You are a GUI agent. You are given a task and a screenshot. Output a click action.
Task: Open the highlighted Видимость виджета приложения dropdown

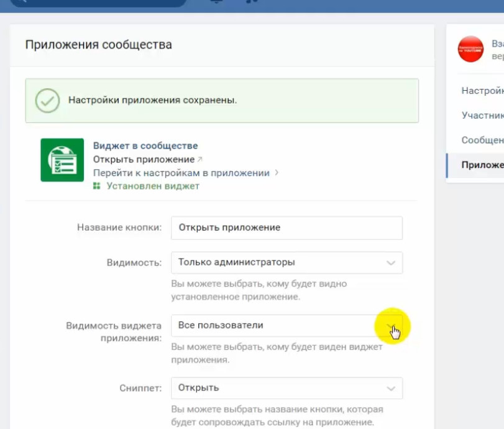pyautogui.click(x=393, y=325)
